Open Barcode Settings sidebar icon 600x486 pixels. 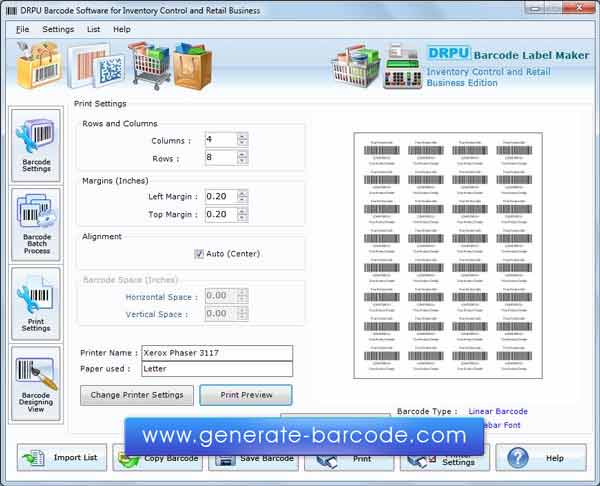(36, 145)
